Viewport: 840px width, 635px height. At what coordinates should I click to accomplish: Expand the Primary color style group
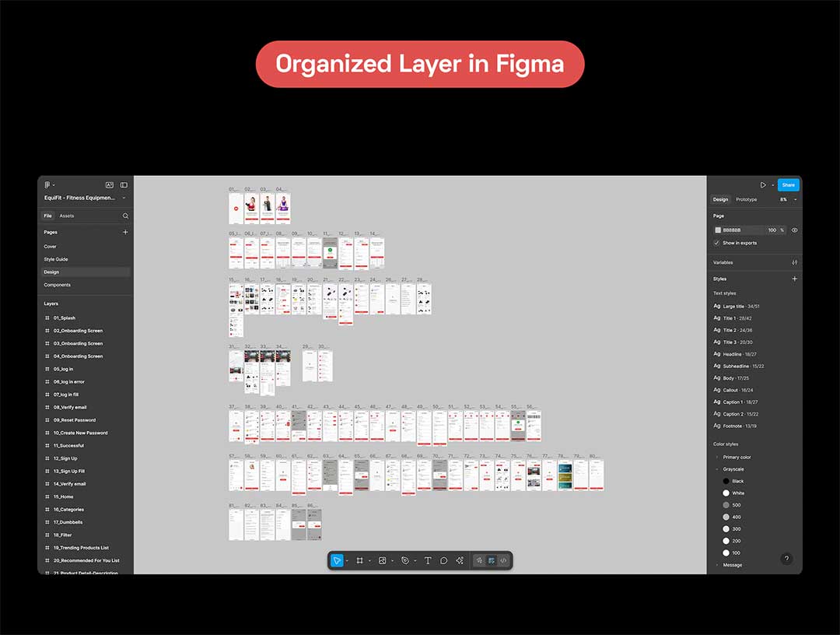pos(716,458)
